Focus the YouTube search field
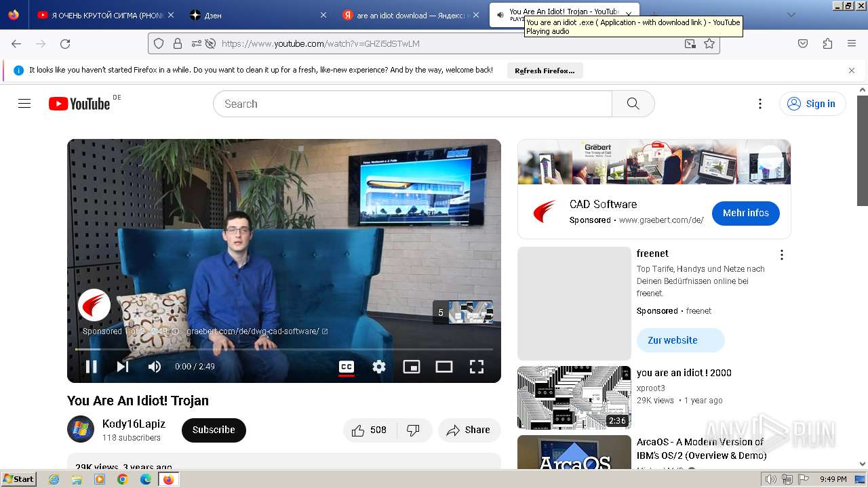Viewport: 868px width, 488px height. [x=412, y=104]
